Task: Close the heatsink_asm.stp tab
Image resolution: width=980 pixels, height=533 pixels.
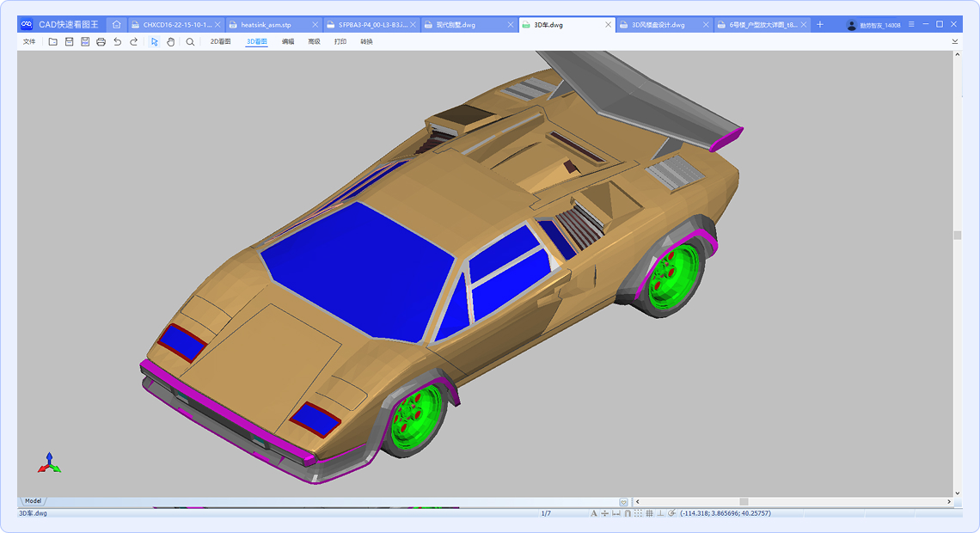Action: pyautogui.click(x=315, y=25)
